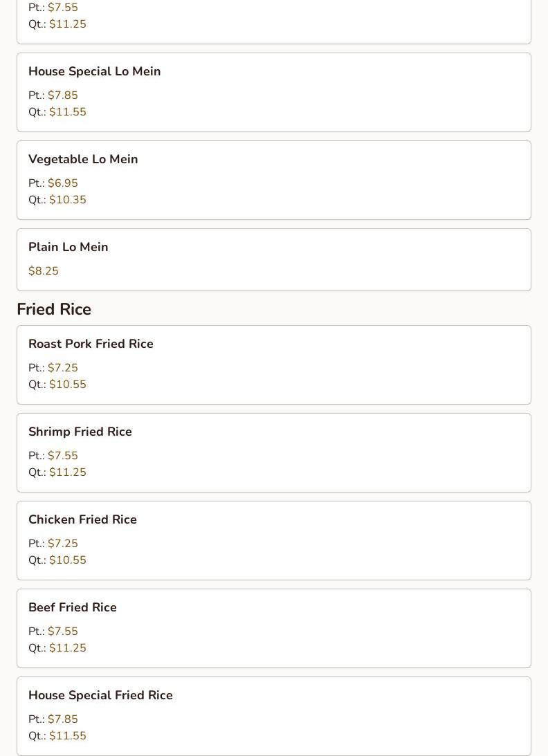This screenshot has height=756, width=548.
Task: Choose Beef Fried Rice quart price $11.25
Action: coord(67,648)
